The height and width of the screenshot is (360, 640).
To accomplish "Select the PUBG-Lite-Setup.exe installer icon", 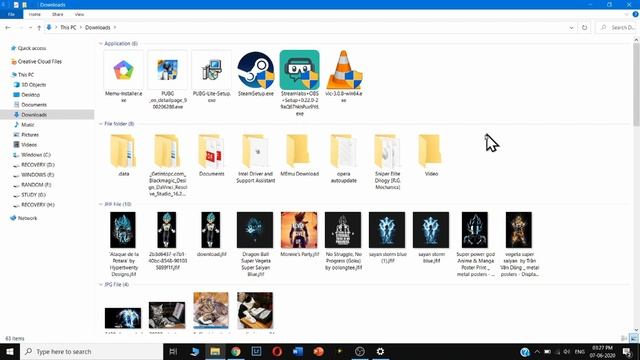I will [x=211, y=70].
